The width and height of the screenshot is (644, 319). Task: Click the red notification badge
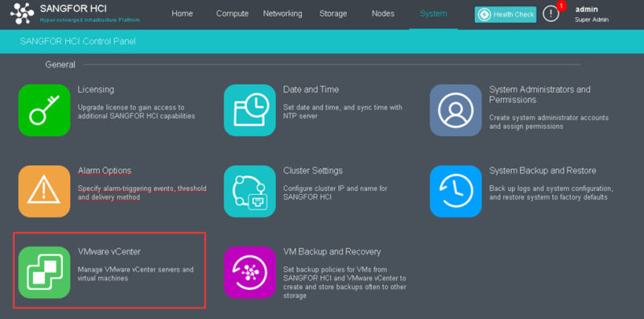[x=561, y=6]
